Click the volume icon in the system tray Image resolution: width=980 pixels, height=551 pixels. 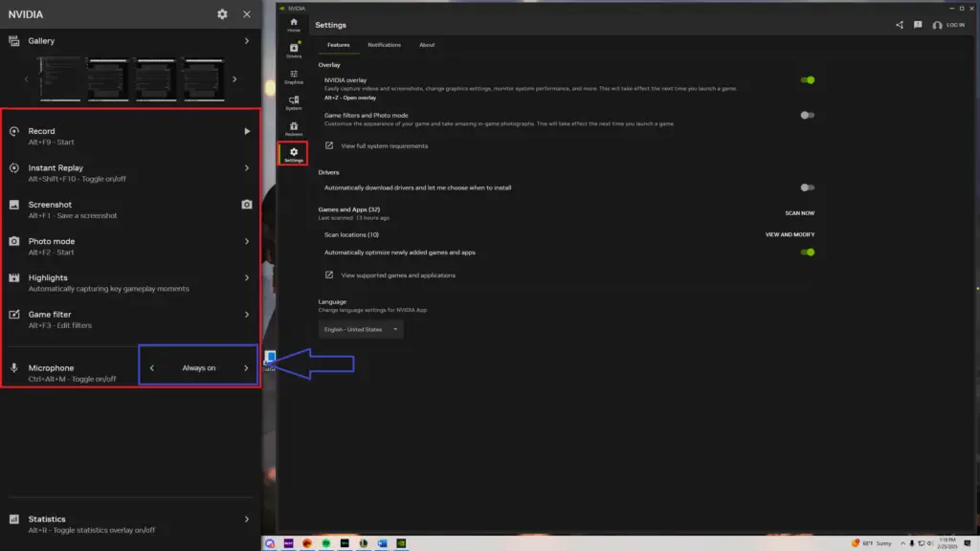930,543
